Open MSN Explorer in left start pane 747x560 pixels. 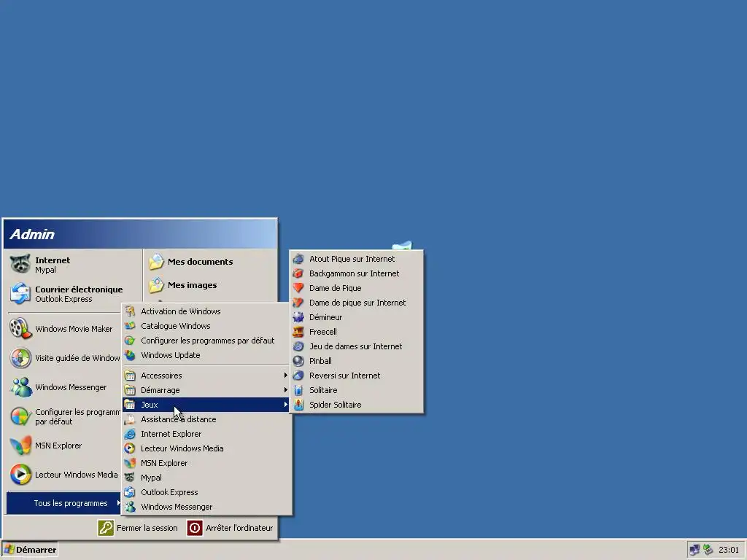[64, 446]
